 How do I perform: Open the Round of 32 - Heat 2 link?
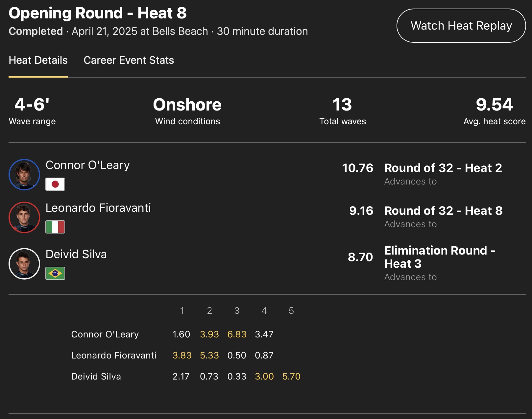pos(443,168)
